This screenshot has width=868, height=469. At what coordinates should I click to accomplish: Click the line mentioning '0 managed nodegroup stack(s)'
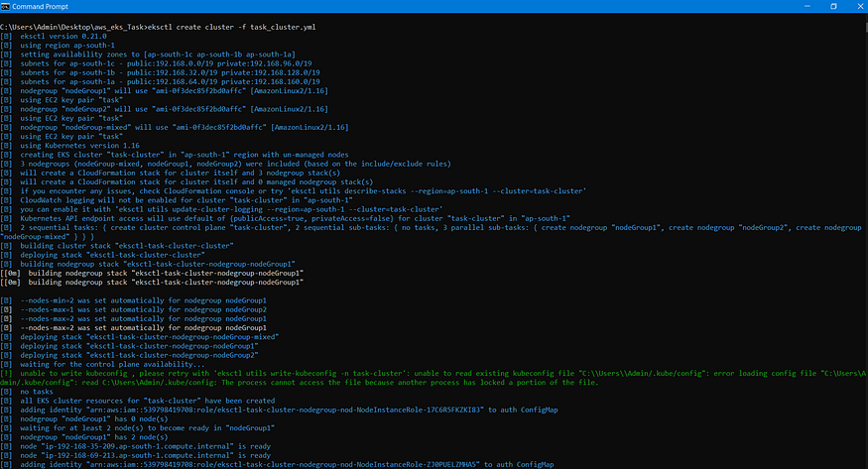point(196,182)
